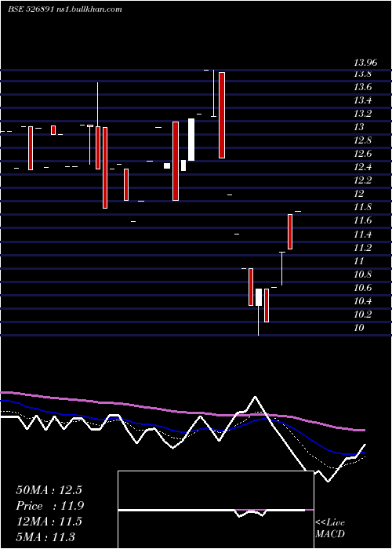Click the 11.8 price axis label

(x=362, y=208)
